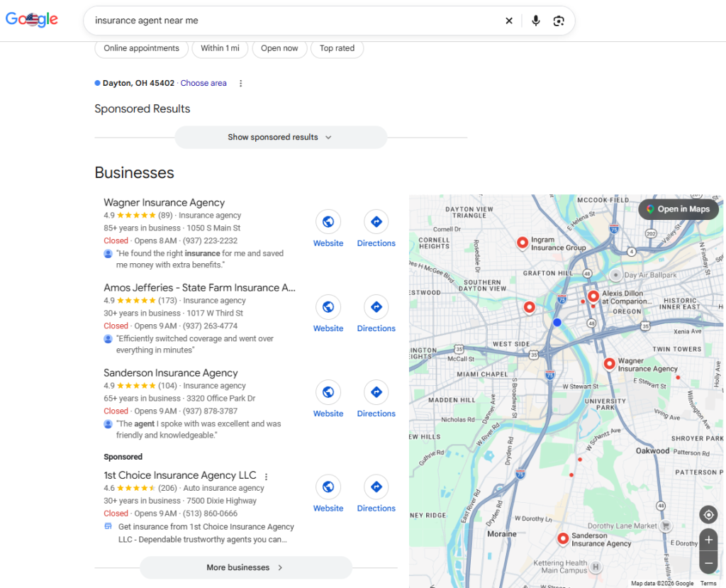
Task: Open the map in Google Maps
Action: [678, 209]
